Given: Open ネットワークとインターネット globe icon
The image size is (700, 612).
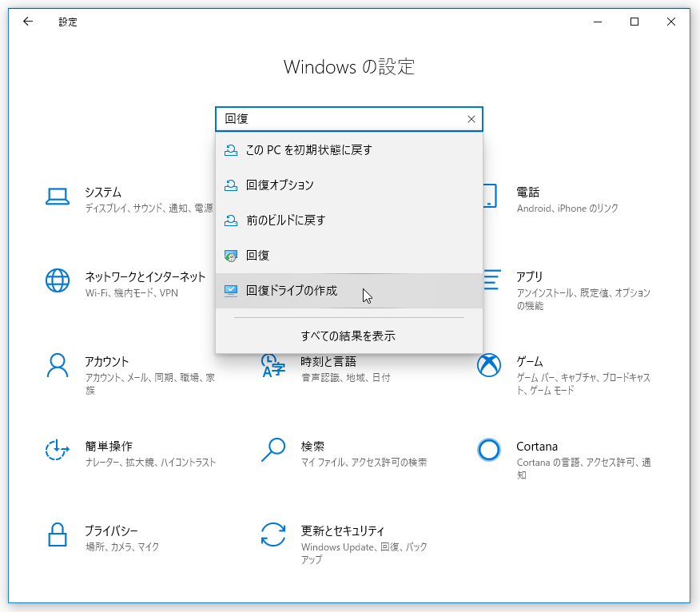Looking at the screenshot, I should click(58, 280).
